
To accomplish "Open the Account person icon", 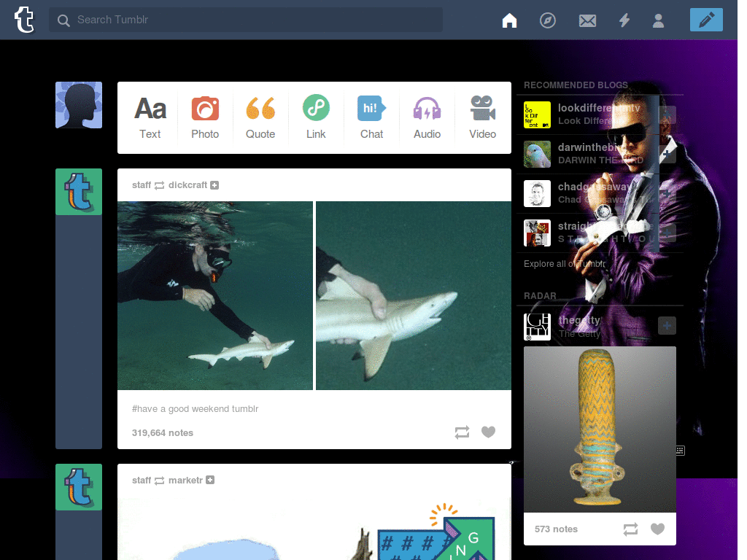I will 658,20.
